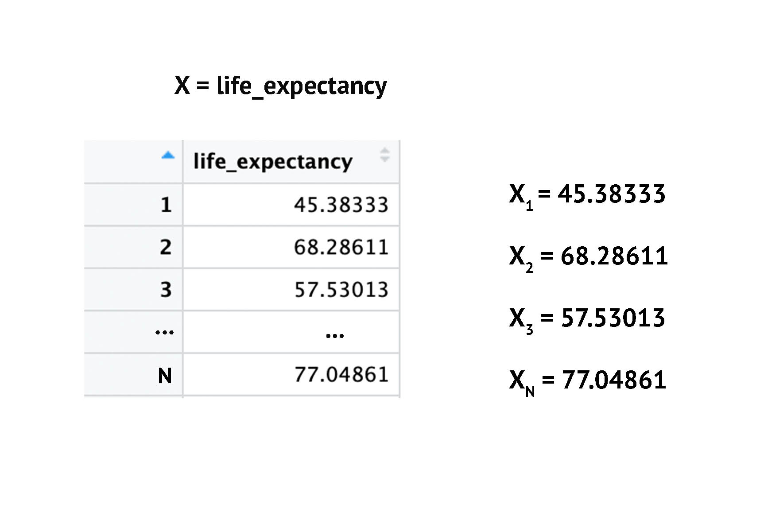Click the X₂ = 68.28611 equation
Screen dimensions: 760x532
pyautogui.click(x=588, y=257)
